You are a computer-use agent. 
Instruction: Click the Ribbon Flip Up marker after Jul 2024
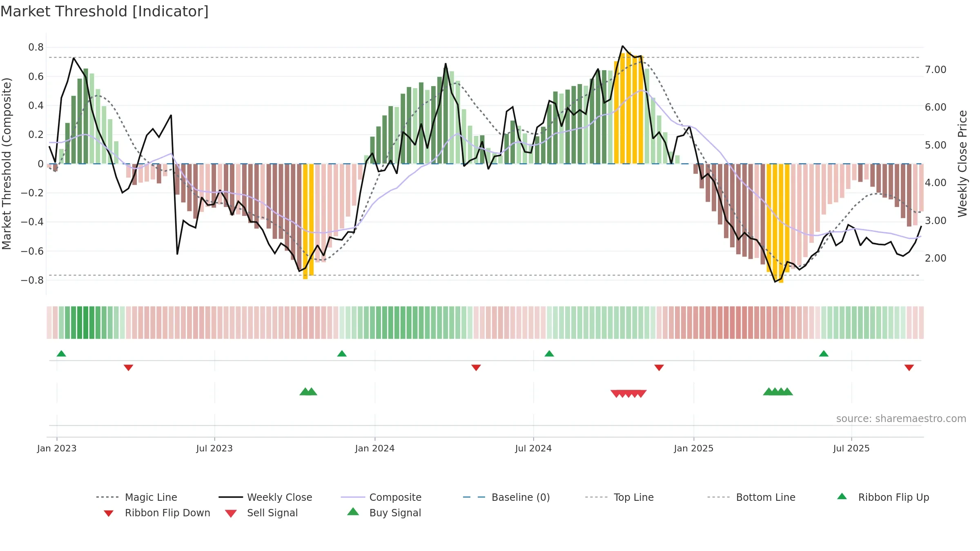(549, 353)
